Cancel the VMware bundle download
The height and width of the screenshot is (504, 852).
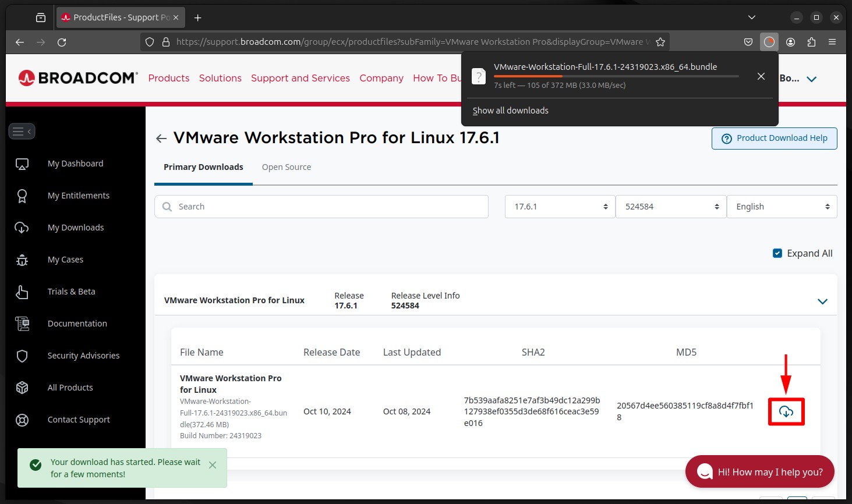[x=761, y=76]
